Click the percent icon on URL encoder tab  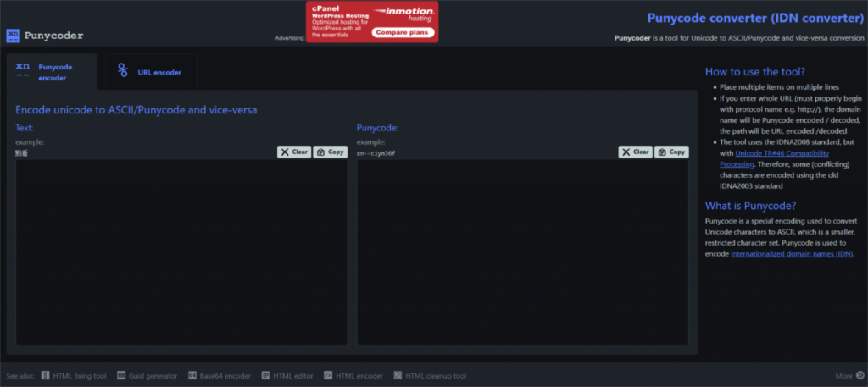[x=123, y=71]
